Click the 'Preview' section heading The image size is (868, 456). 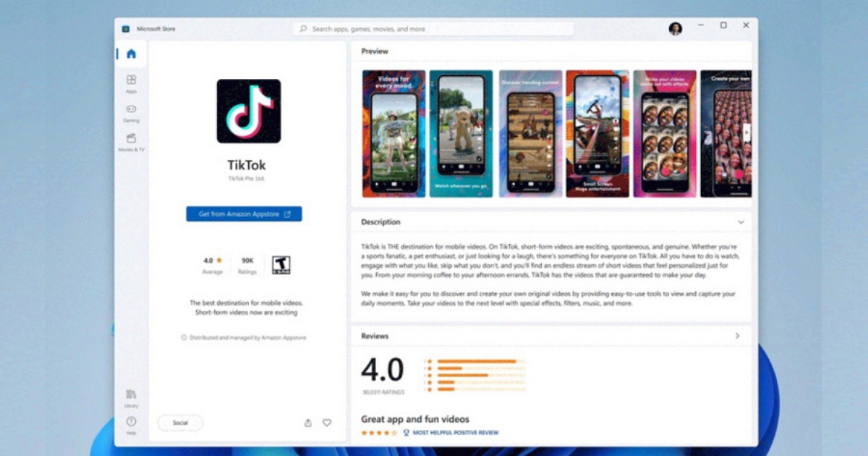[375, 51]
